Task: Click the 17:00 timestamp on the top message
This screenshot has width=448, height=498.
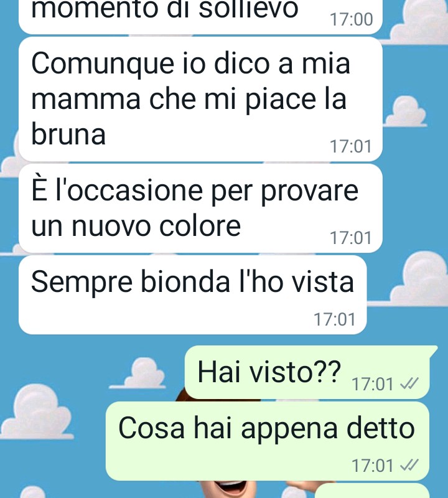Action: coord(351,19)
